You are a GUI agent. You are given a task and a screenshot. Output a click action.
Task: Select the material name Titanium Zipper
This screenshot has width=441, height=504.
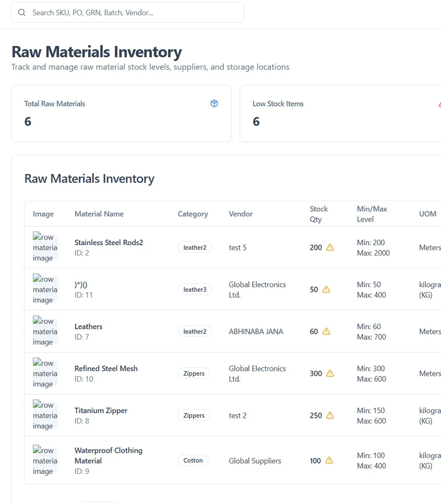(101, 410)
